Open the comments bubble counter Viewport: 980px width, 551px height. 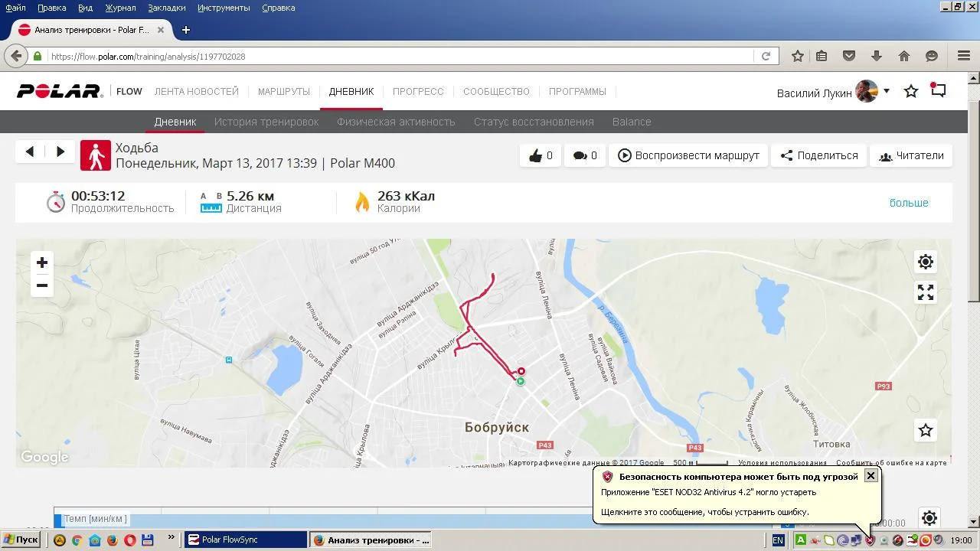pos(585,155)
